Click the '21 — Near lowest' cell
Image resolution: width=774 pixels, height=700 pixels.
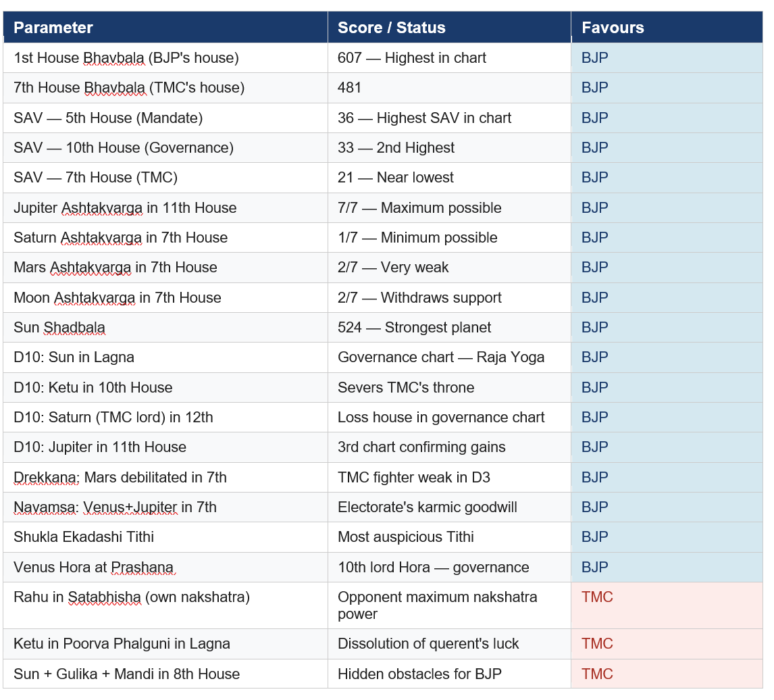tap(396, 178)
